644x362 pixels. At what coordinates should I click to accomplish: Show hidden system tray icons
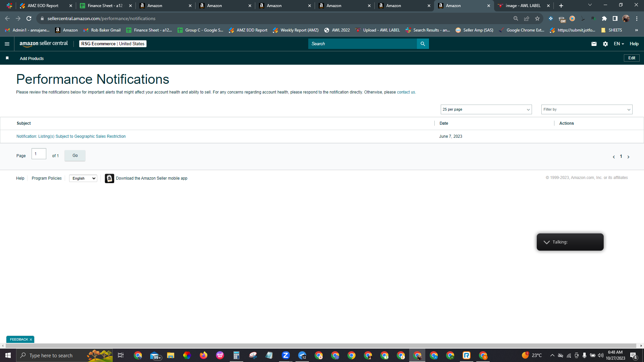(x=552, y=355)
